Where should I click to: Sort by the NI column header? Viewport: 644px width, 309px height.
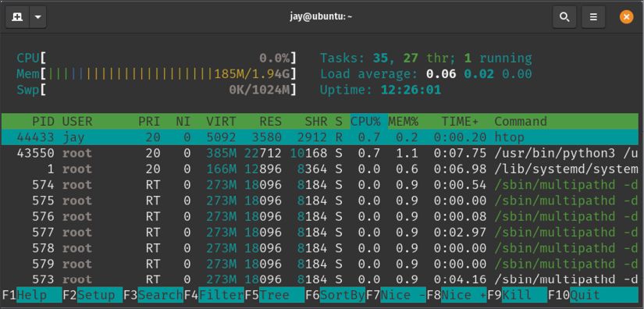pos(183,122)
